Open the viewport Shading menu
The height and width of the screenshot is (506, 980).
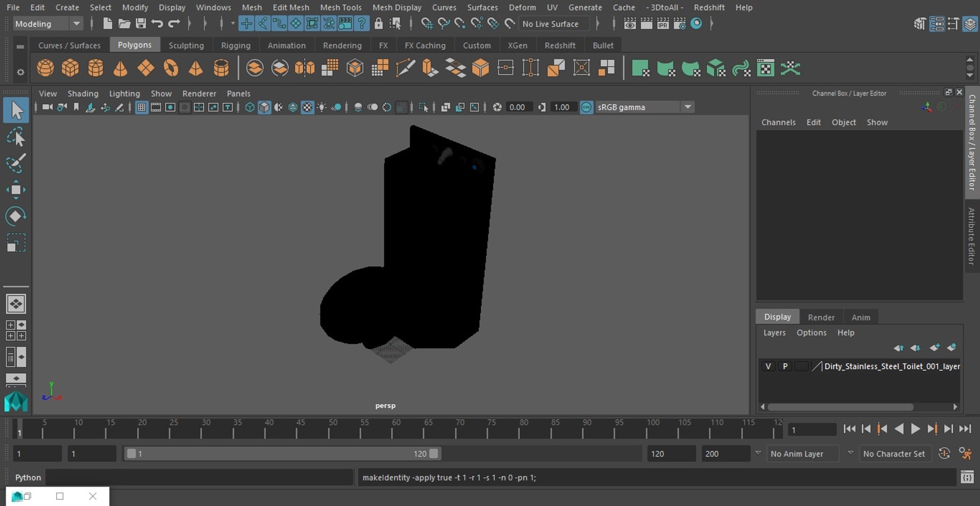83,93
